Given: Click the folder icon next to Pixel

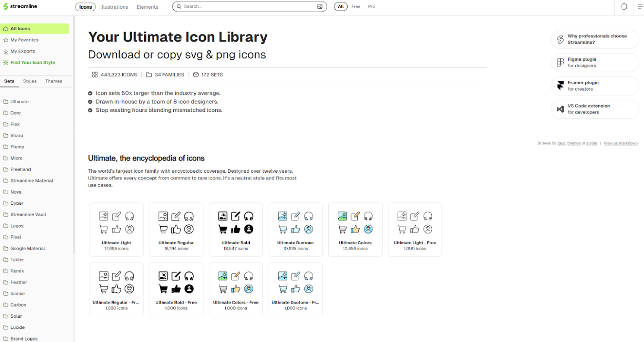Looking at the screenshot, I should [6, 237].
